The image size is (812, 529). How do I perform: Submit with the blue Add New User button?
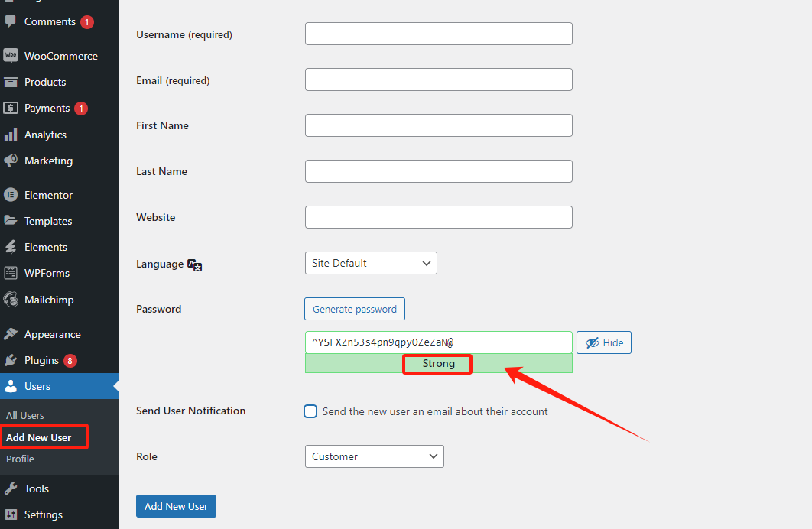(x=176, y=506)
